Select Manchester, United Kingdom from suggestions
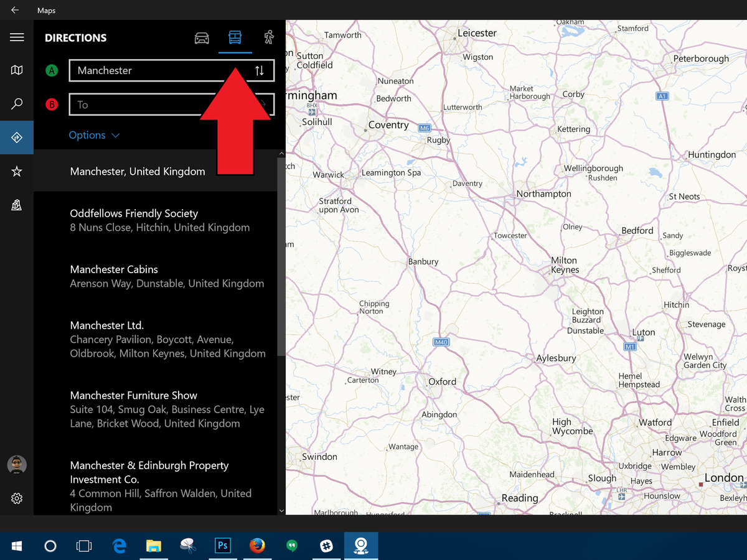This screenshot has width=747, height=560. point(137,171)
